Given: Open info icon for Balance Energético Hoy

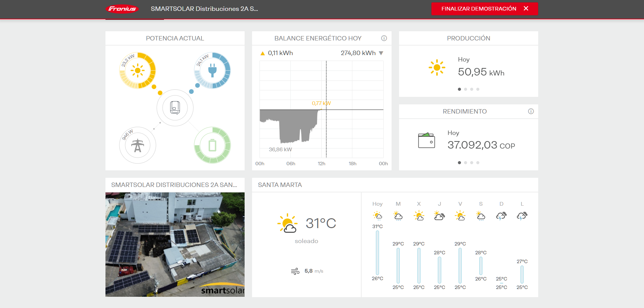Looking at the screenshot, I should point(384,38).
